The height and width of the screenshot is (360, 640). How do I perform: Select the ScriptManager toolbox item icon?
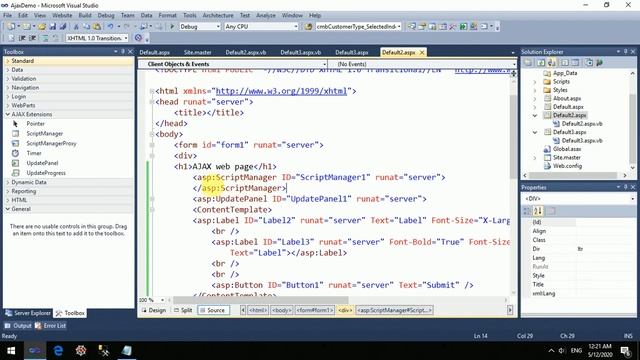(16, 133)
